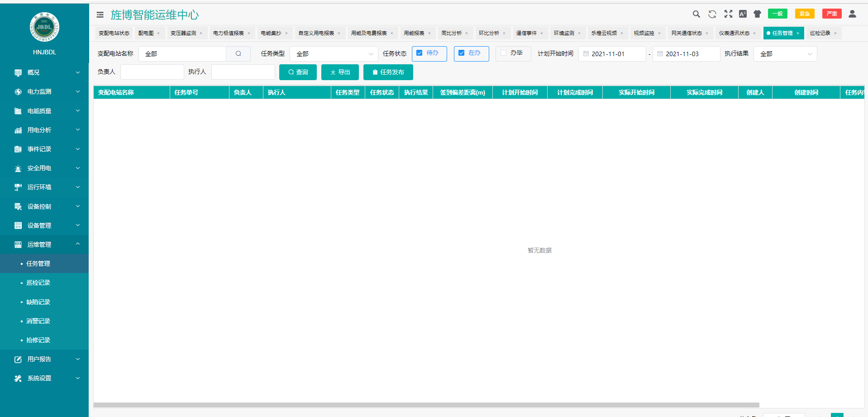868x417 pixels.
Task: Toggle fullscreen with the expand arrows icon
Action: click(x=728, y=14)
